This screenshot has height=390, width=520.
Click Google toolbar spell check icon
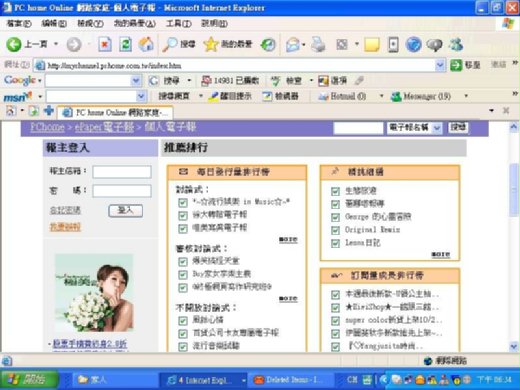[275, 81]
